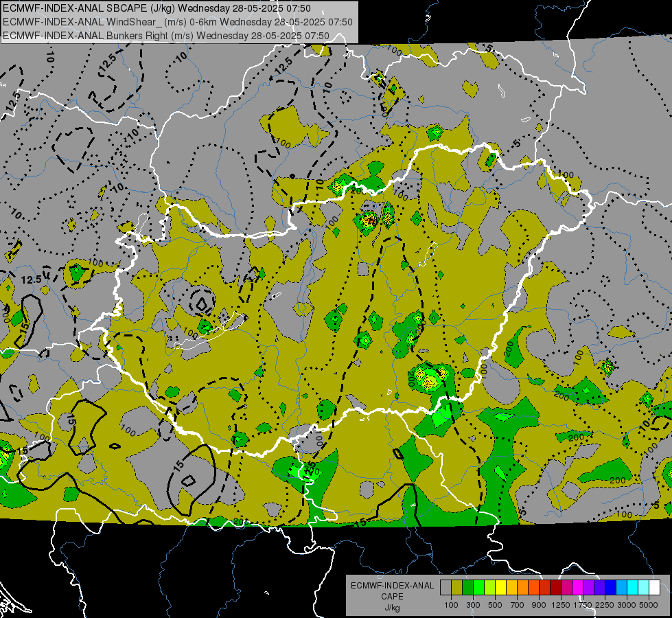Screen dimensions: 672x618
Task: Click the dark green legend swatch before 300
Action: point(467,587)
